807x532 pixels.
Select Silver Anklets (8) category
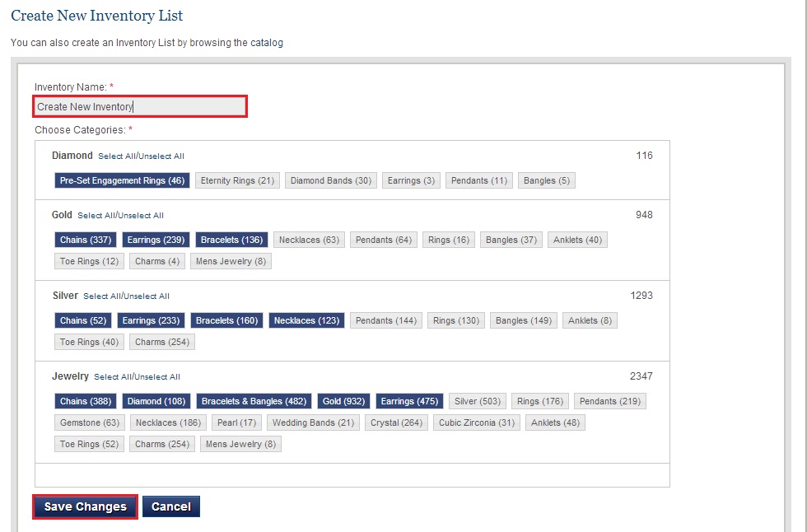pos(590,320)
